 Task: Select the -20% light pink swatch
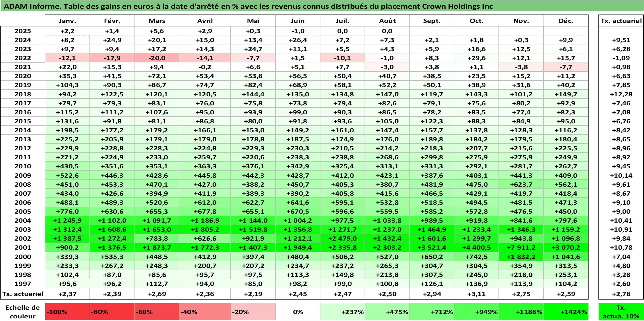point(253,312)
